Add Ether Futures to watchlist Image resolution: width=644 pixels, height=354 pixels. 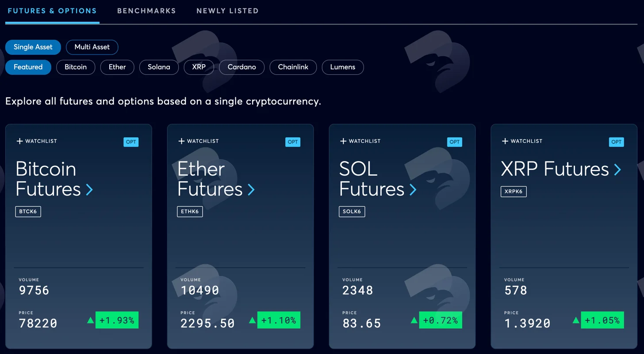(x=199, y=141)
